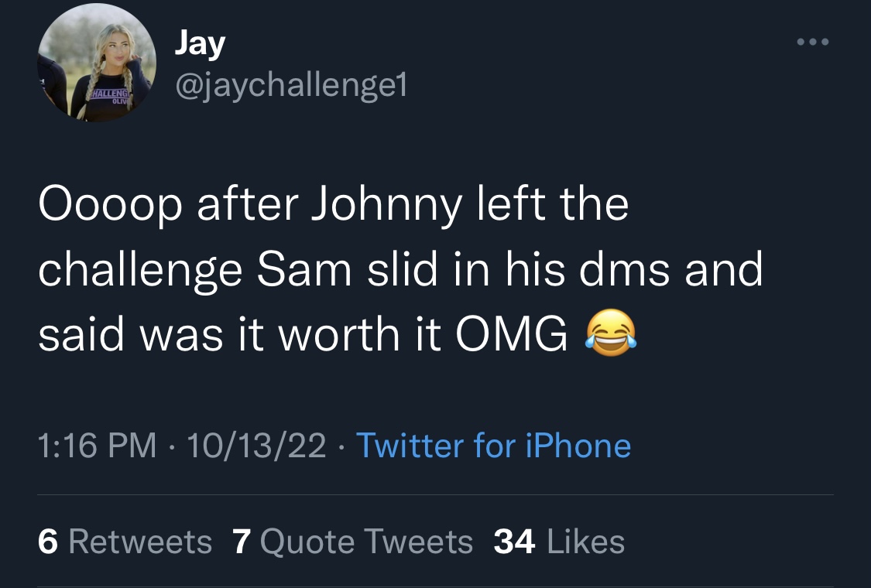This screenshot has width=871, height=588.
Task: Click the bold quote tweet count 7
Action: click(x=242, y=542)
